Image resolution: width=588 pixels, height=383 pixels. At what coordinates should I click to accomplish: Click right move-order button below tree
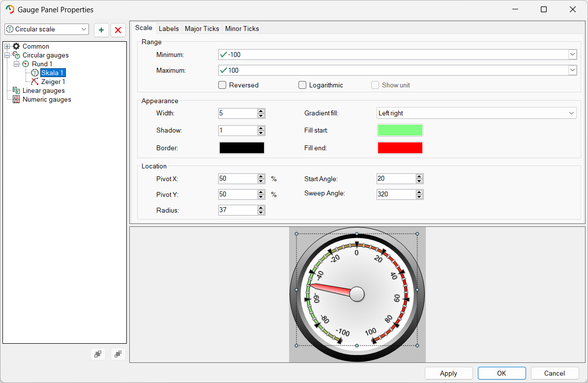118,354
